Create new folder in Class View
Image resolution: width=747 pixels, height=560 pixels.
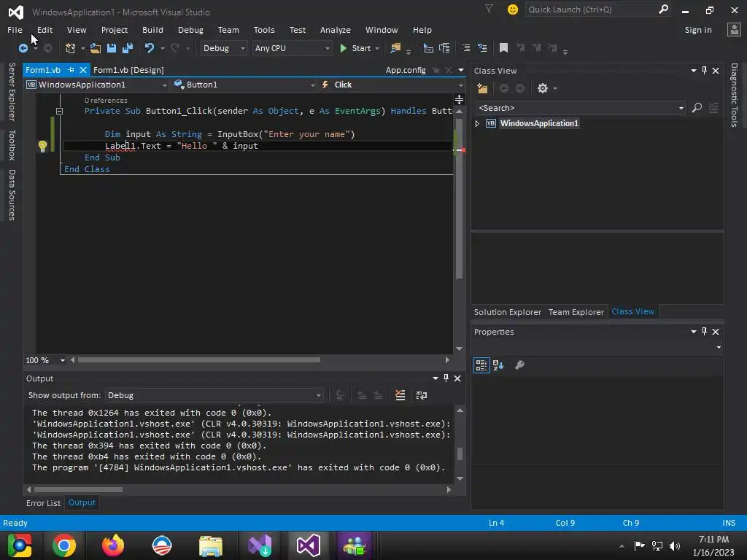[482, 88]
